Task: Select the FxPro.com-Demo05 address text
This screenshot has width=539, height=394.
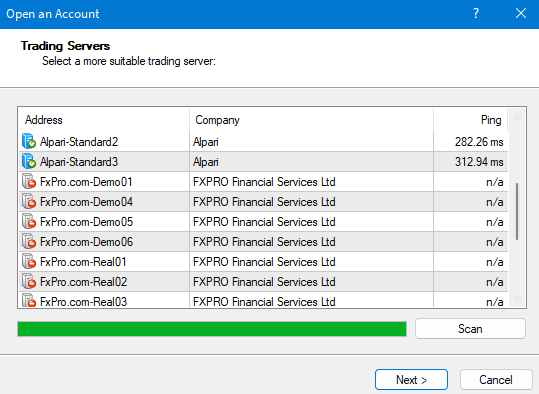Action: coord(86,221)
